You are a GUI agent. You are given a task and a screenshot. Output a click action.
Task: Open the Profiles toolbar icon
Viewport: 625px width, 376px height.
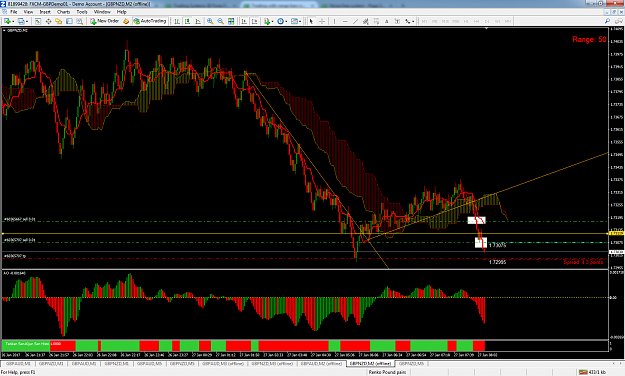(x=21, y=21)
